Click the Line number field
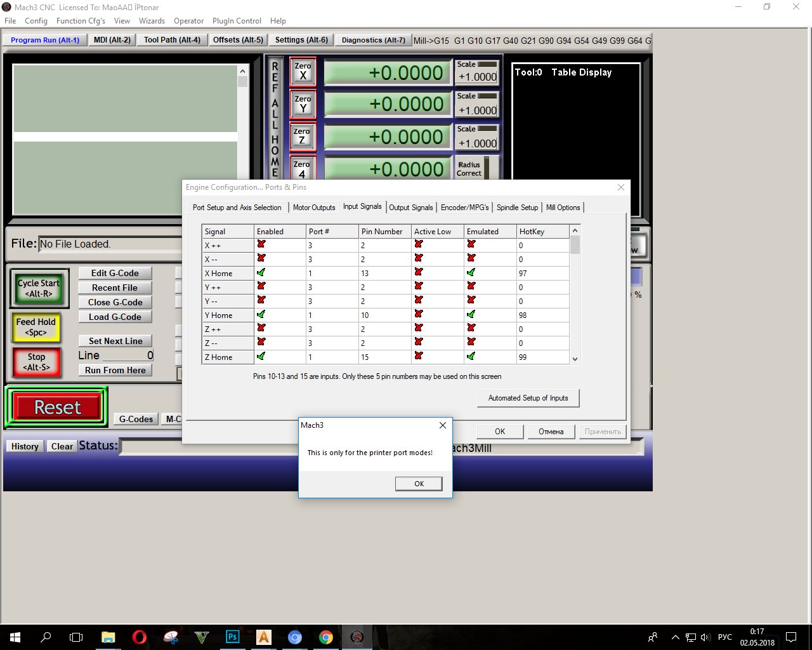The image size is (812, 650). coord(128,355)
